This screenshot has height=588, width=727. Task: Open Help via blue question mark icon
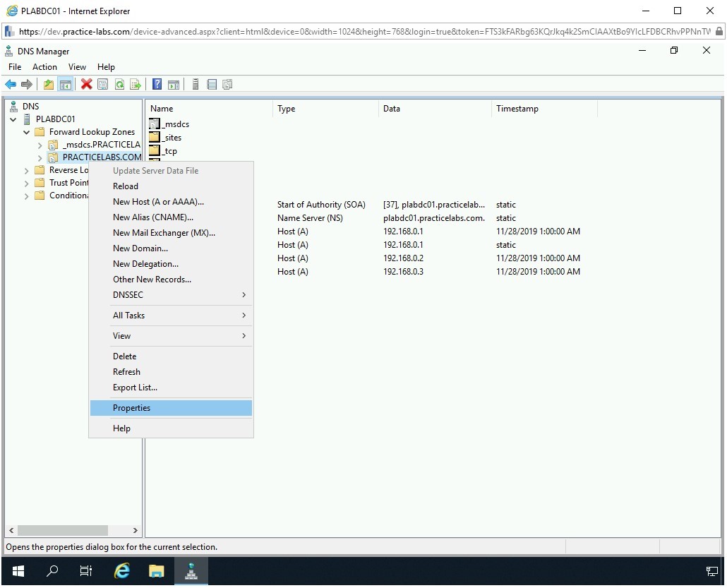[x=157, y=85]
